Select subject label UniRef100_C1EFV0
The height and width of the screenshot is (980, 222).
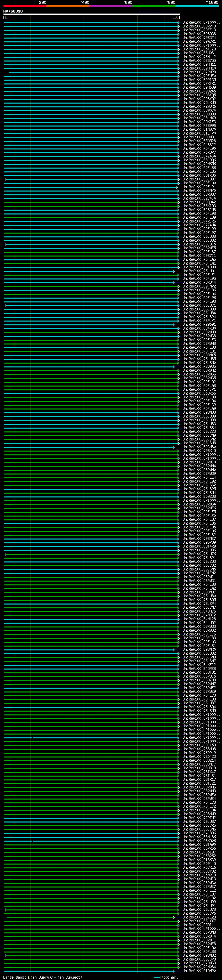pos(199,133)
